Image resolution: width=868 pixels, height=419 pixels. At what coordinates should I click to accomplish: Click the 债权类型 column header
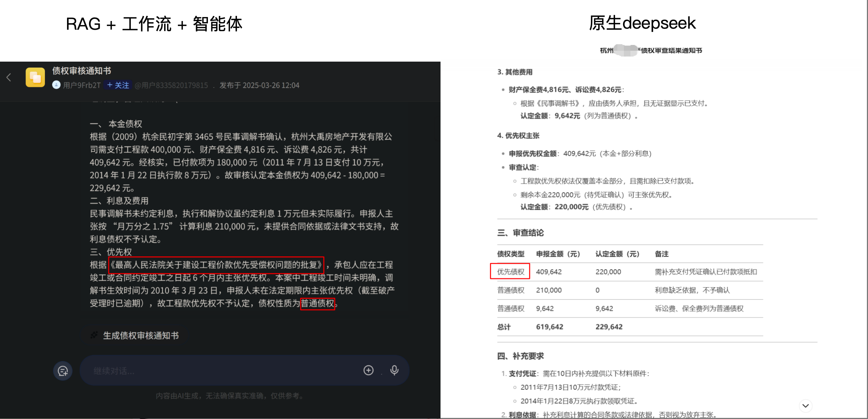pos(510,254)
